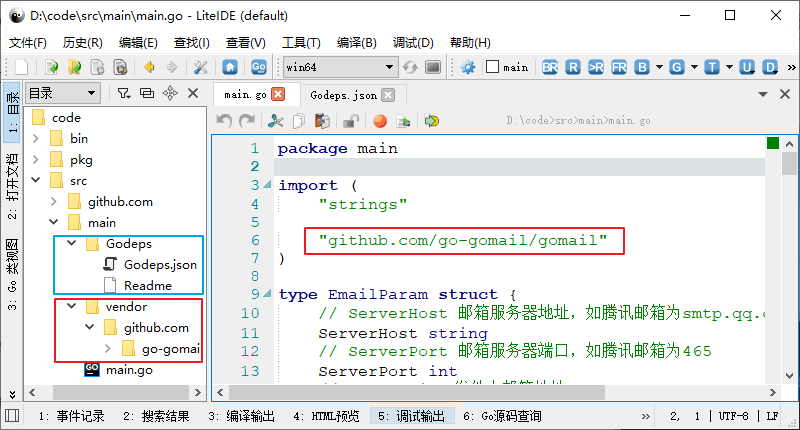The image size is (800, 430).
Task: Click the four-way arrows icon in directory panel
Action: point(170,93)
